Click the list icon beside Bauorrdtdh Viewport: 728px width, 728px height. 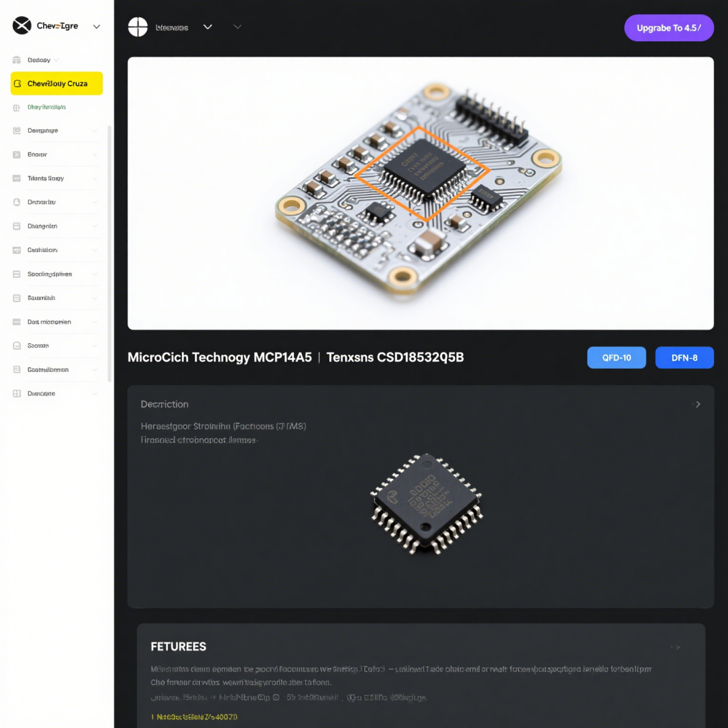(x=17, y=298)
